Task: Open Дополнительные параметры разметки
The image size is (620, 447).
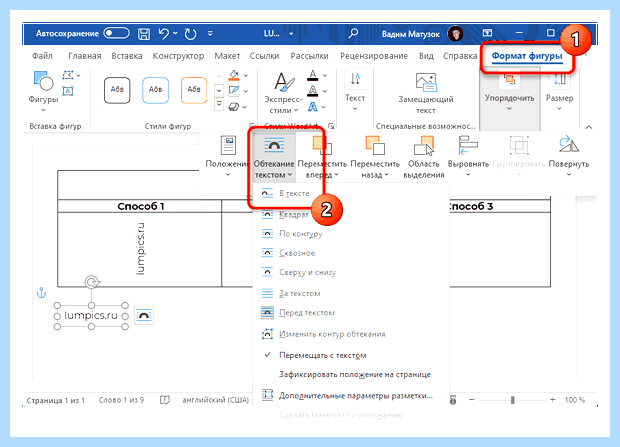Action: (x=350, y=396)
